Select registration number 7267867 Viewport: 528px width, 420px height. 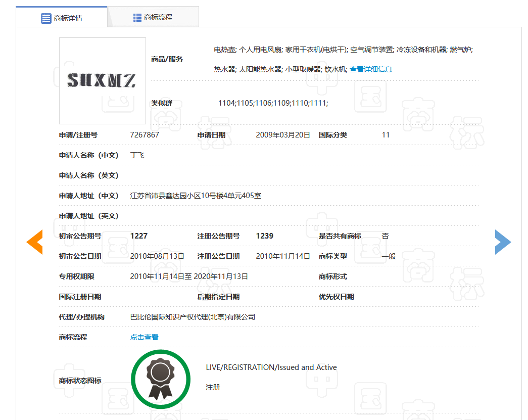tap(145, 135)
